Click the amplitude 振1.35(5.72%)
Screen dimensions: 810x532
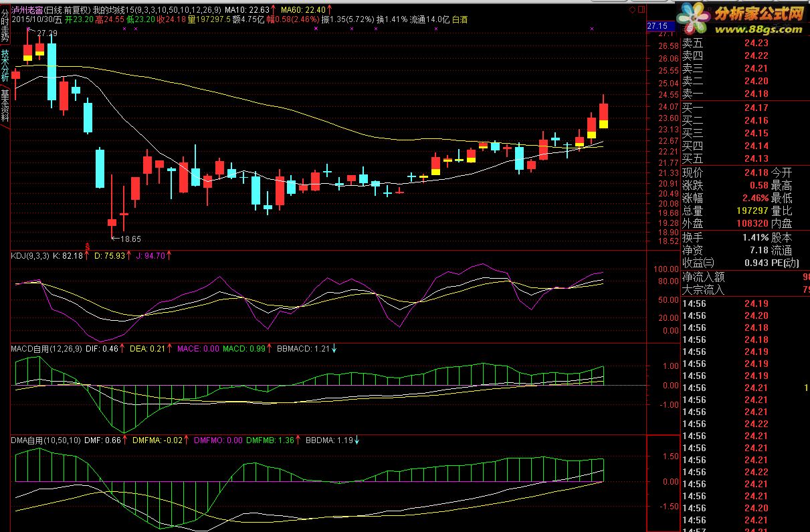(347, 20)
